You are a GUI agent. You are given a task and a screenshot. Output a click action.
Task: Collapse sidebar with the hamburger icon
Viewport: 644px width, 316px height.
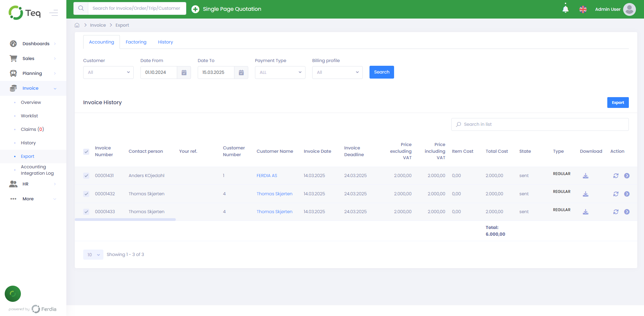(54, 13)
